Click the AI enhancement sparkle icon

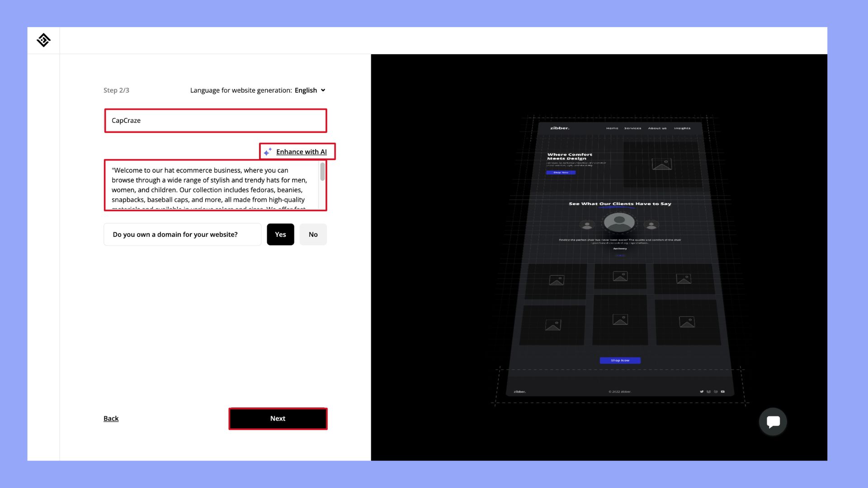[x=268, y=151]
